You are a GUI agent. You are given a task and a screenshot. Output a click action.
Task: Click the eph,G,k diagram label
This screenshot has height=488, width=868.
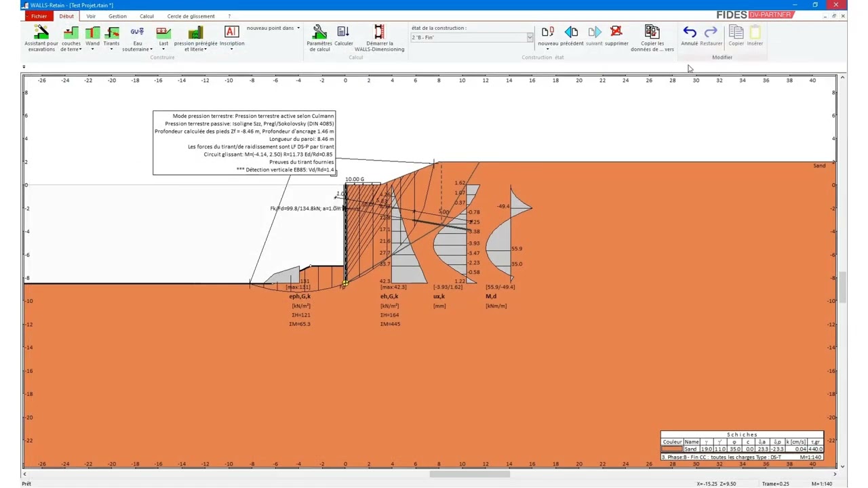(300, 296)
